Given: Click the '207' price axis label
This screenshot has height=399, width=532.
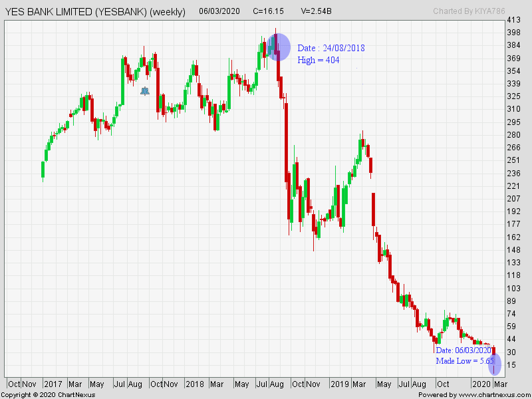Looking at the screenshot, I should pyautogui.click(x=513, y=198).
